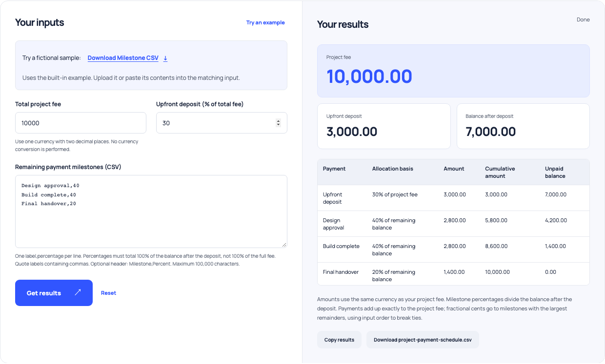Focus the Upfront deposit percent field
Image resolution: width=605 pixels, height=364 pixels.
[x=222, y=123]
